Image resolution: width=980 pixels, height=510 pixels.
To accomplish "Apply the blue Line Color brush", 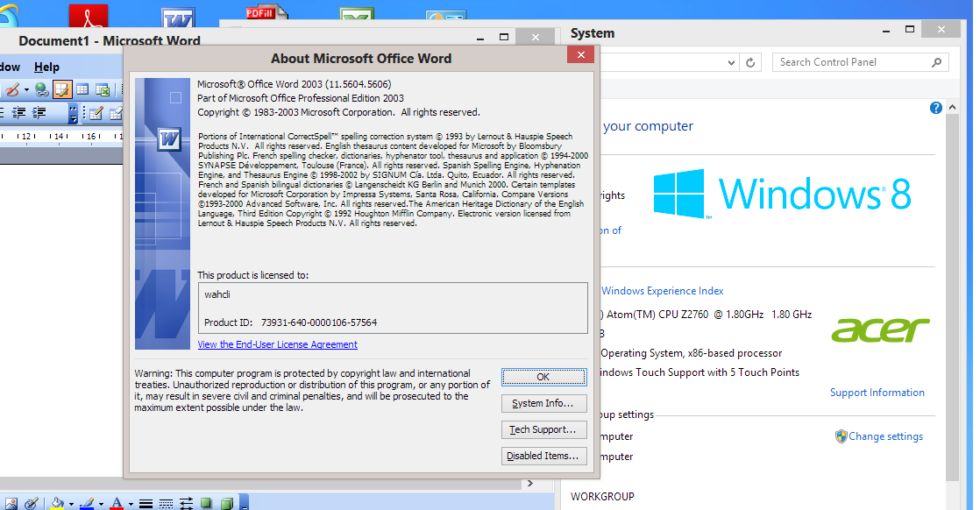I will point(87,503).
